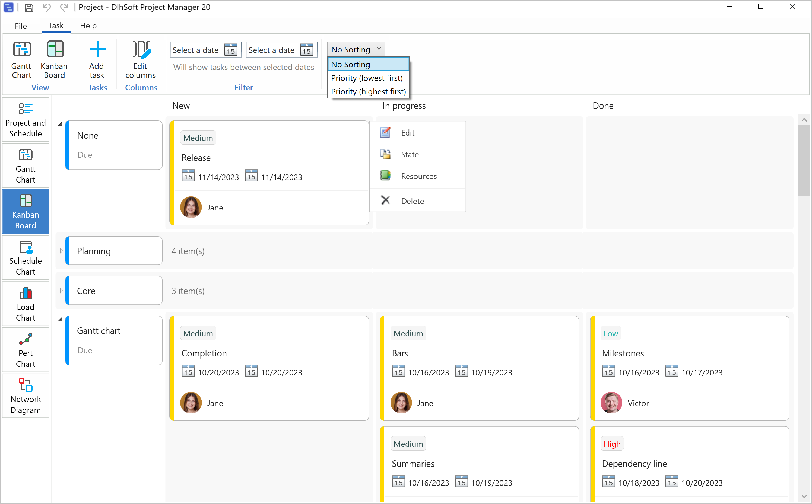812x504 pixels.
Task: Select Schedule Chart in the sidebar
Action: (25, 257)
